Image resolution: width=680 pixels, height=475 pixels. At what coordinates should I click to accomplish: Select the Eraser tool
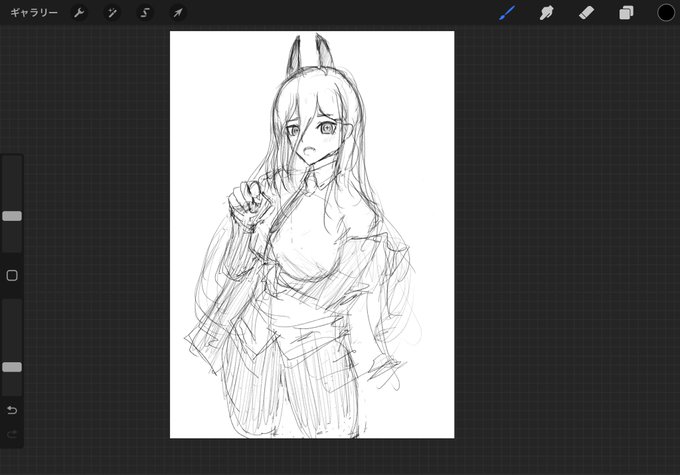point(586,13)
